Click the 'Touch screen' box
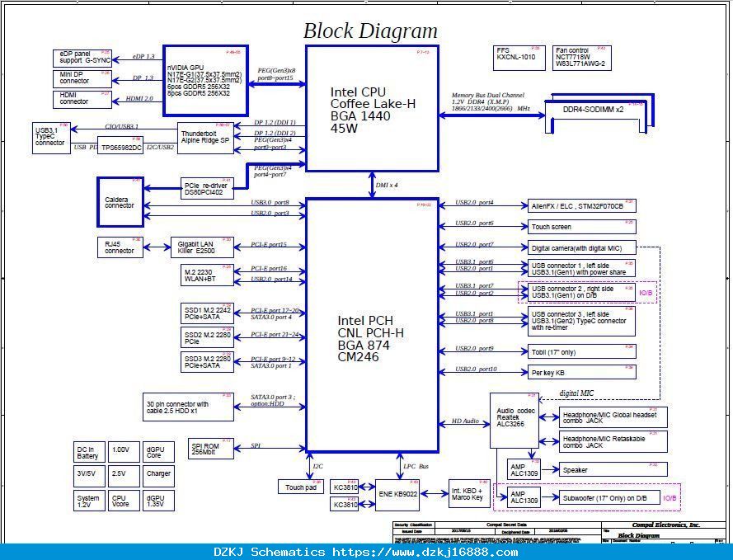Viewport: 733px width, 560px height. pyautogui.click(x=581, y=227)
